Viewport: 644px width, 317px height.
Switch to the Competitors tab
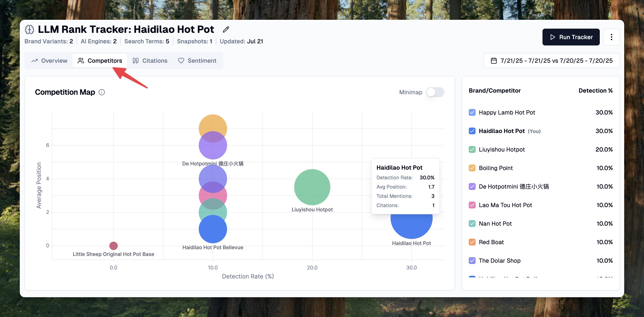pos(100,61)
